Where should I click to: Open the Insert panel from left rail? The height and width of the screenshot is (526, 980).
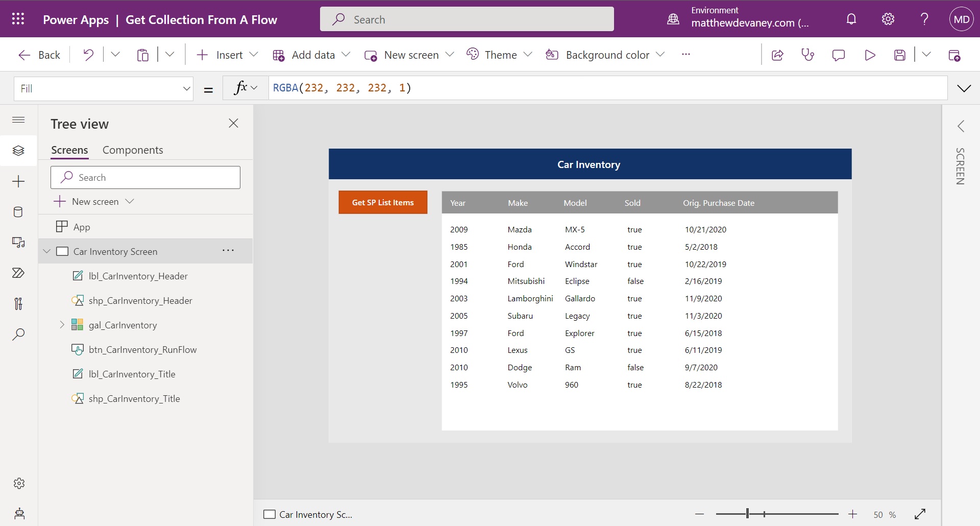(18, 181)
